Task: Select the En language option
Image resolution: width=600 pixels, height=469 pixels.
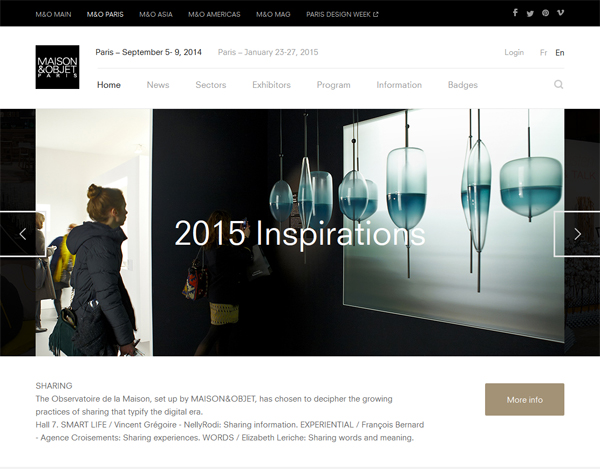Action: coord(560,53)
